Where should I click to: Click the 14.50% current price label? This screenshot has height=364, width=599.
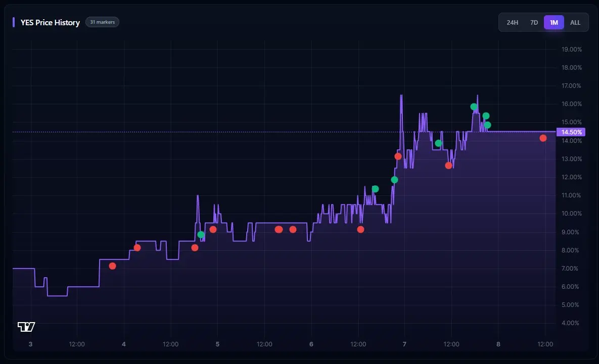click(571, 132)
